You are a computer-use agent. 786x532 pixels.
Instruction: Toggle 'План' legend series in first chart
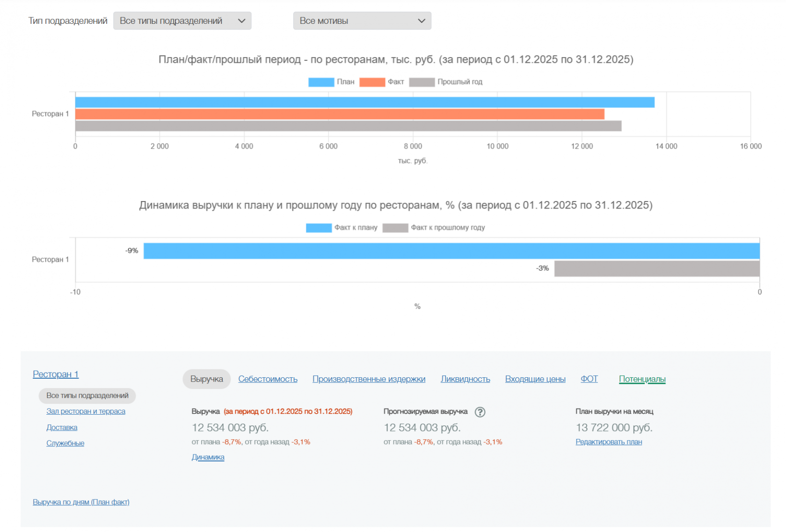[331, 82]
